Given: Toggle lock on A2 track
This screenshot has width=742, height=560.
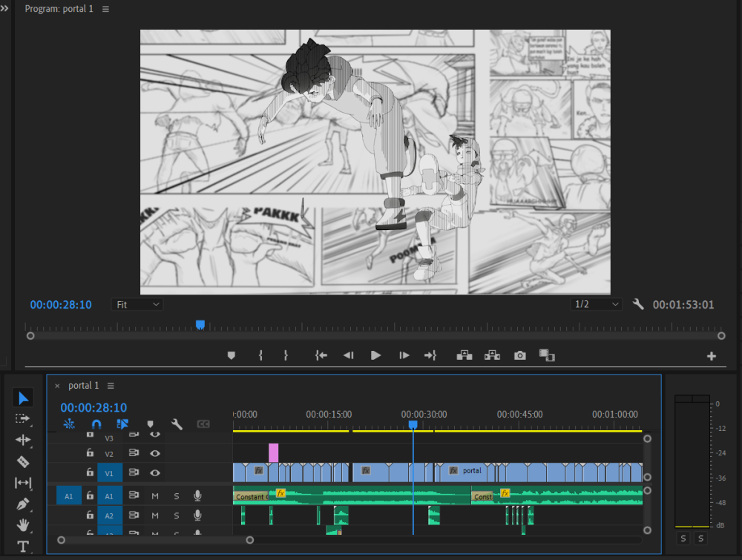Looking at the screenshot, I should [90, 515].
